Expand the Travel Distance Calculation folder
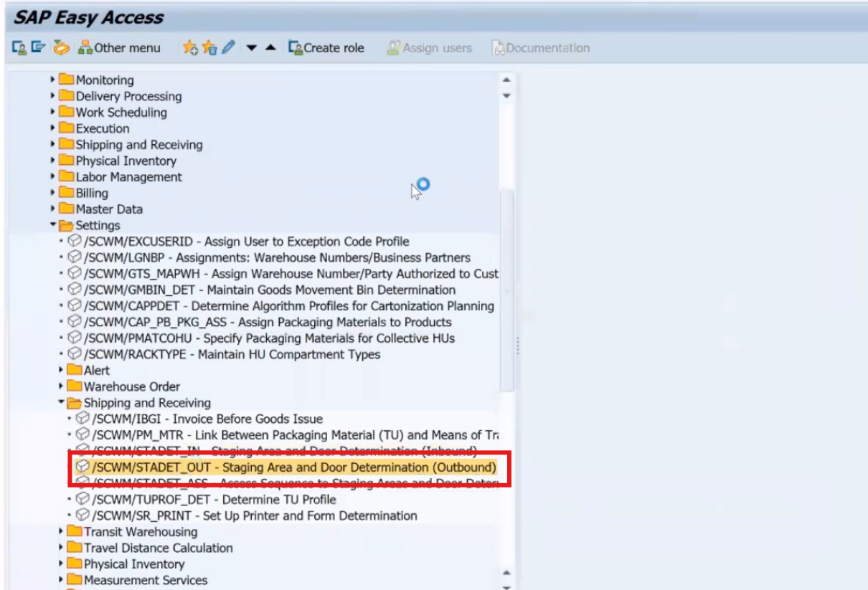Screen dimensions: 868x590 click(61, 548)
